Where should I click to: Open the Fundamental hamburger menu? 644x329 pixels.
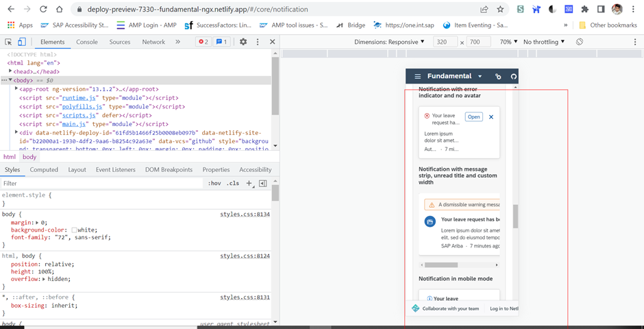click(418, 76)
